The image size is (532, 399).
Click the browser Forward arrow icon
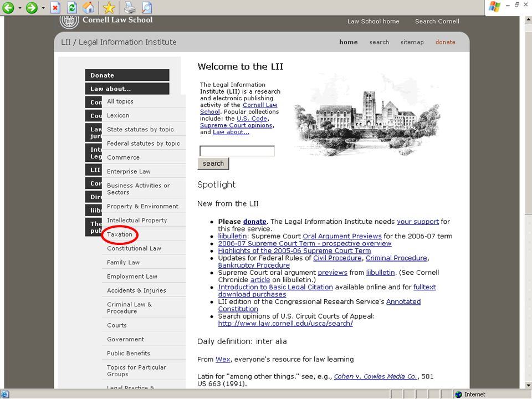click(32, 7)
